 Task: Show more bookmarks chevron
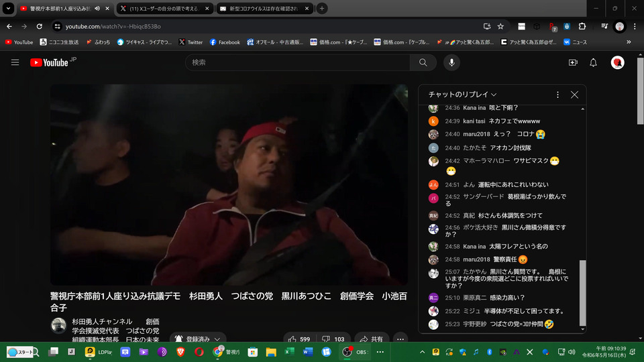click(629, 42)
